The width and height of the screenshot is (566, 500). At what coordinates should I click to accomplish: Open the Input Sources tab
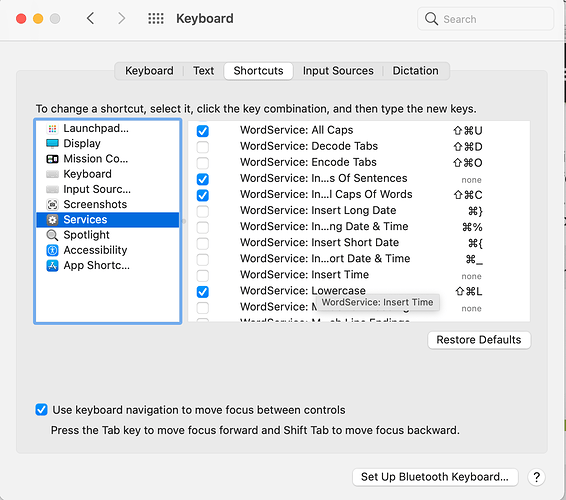click(x=338, y=71)
